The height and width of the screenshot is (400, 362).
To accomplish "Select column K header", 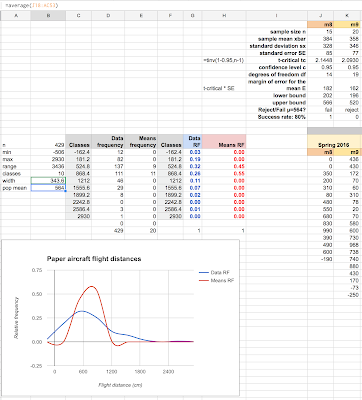I will pyautogui.click(x=347, y=16).
